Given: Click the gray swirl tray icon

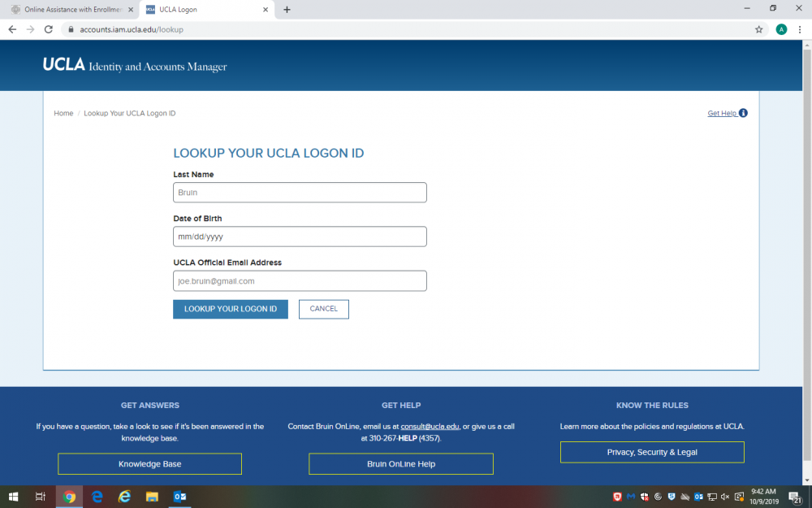Looking at the screenshot, I should (x=659, y=497).
